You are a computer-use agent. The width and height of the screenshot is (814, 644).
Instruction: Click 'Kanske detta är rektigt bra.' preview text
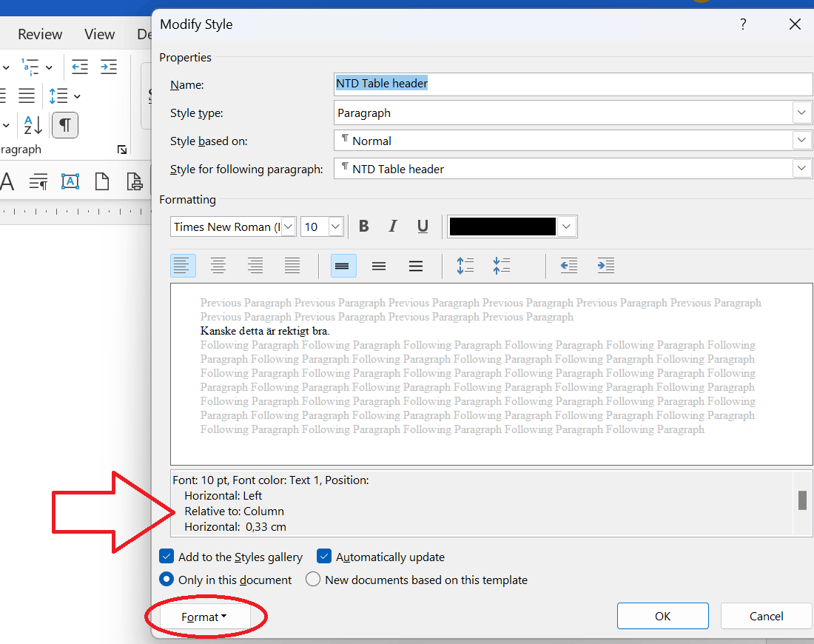tap(265, 331)
